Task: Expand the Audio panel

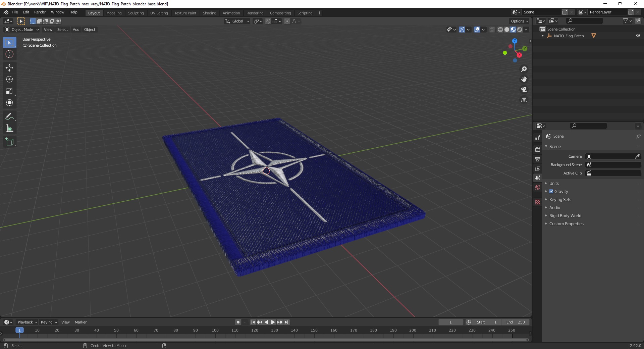Action: point(554,207)
